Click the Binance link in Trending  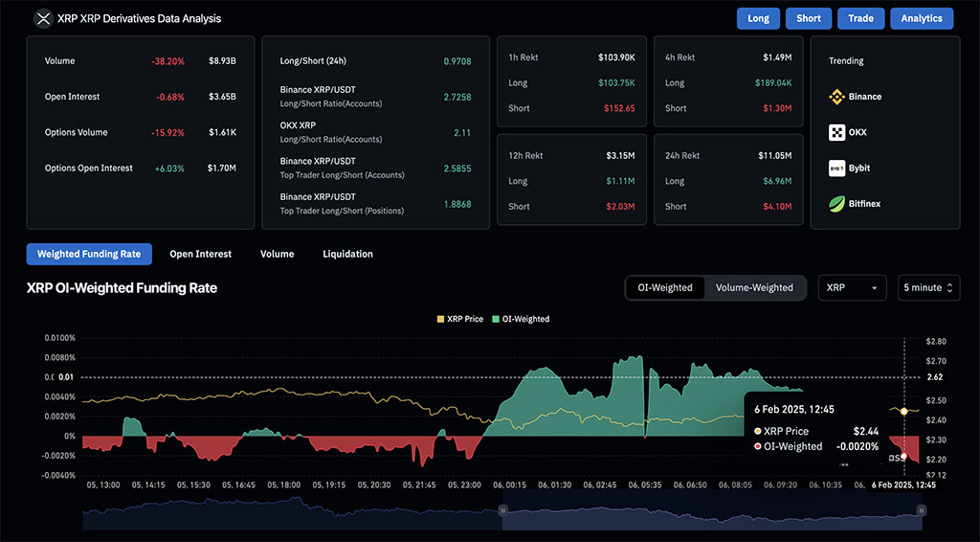(865, 97)
